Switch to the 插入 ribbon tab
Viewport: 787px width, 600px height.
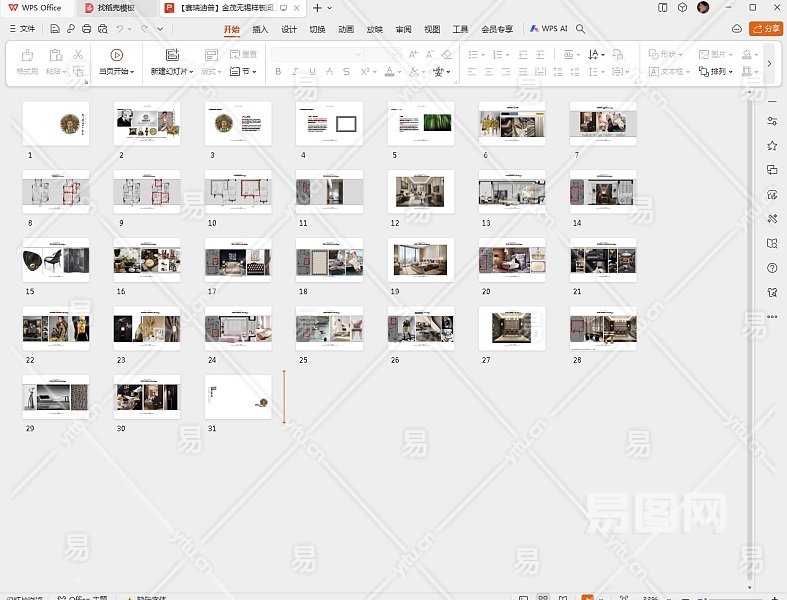(260, 29)
